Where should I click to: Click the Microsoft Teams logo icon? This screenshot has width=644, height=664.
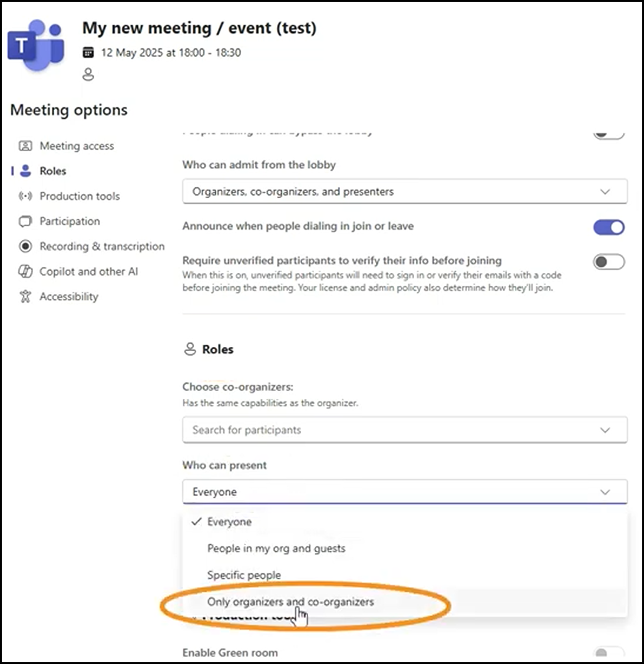[36, 45]
